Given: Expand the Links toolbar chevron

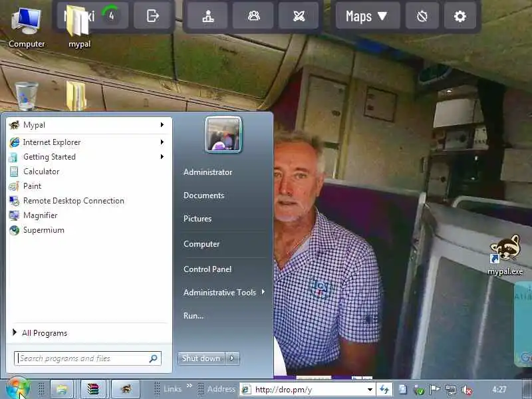Looking at the screenshot, I should 190,386.
